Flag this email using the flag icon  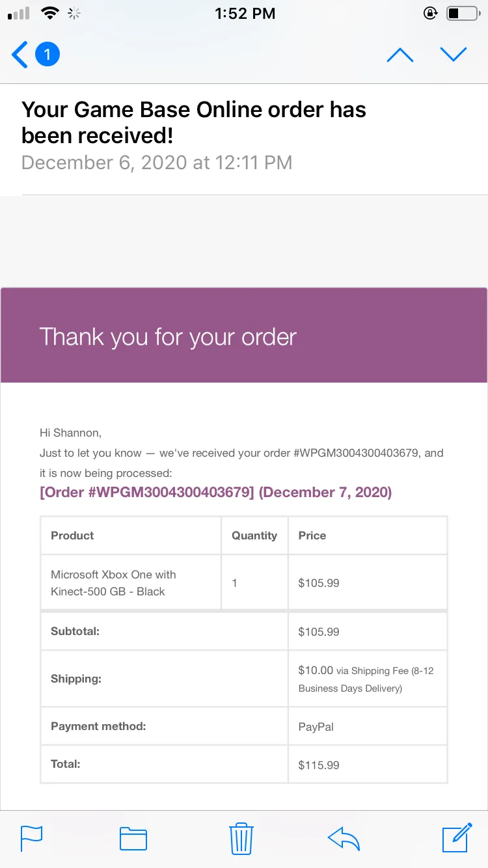[32, 838]
